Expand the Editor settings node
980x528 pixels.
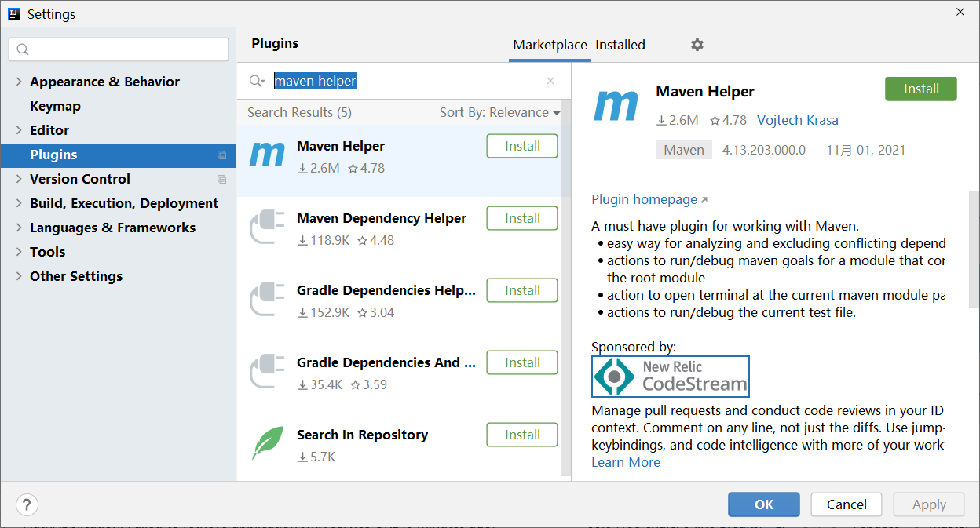coord(19,130)
